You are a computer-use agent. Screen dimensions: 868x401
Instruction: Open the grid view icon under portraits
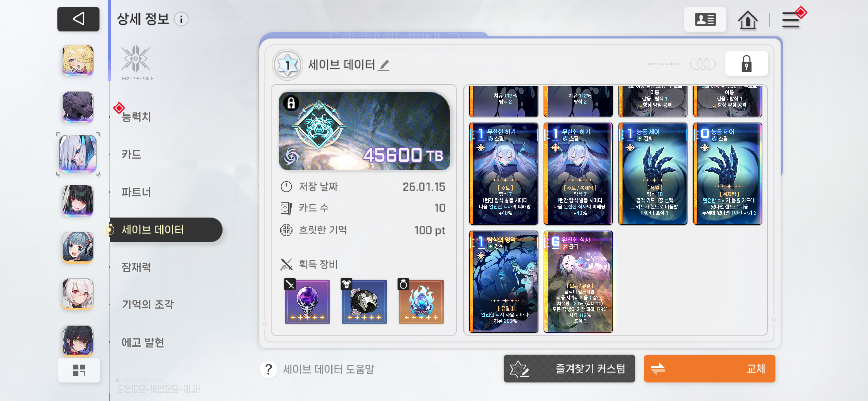79,370
